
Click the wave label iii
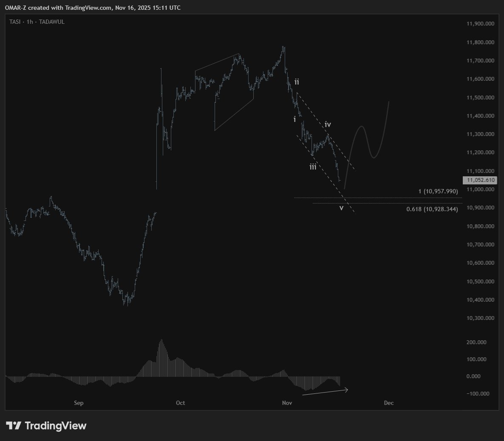313,167
